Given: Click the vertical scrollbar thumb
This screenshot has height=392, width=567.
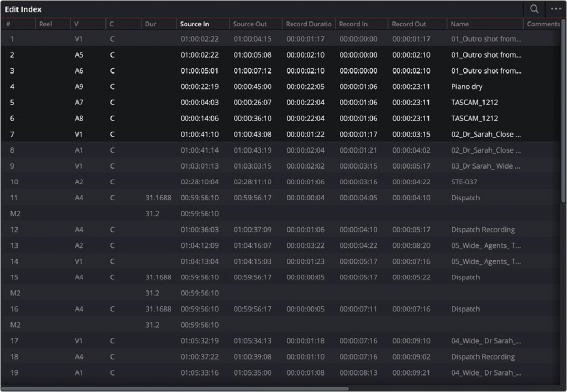Looking at the screenshot, I should point(563,110).
